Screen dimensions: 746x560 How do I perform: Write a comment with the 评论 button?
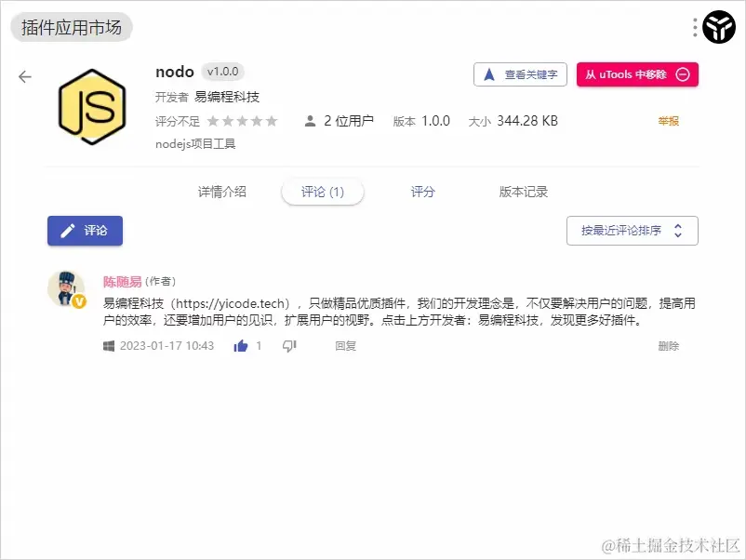click(86, 231)
